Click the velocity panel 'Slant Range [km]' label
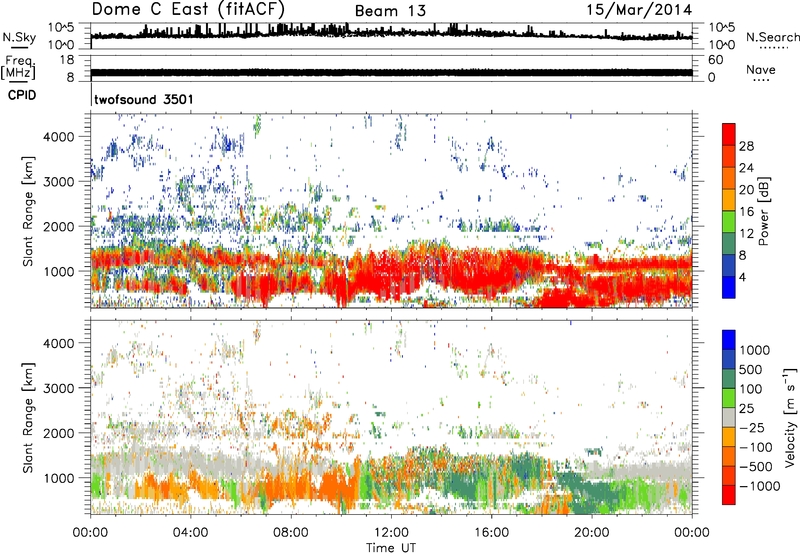This screenshot has width=800, height=554. tap(28, 418)
